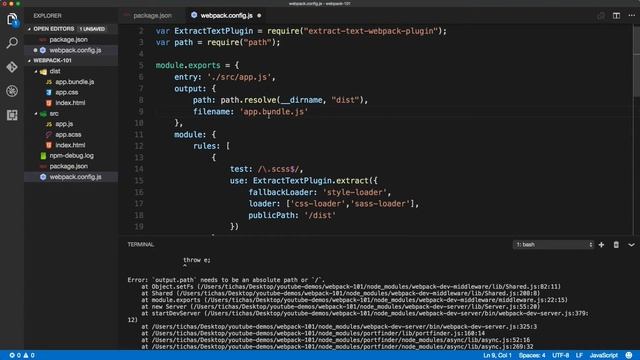
Task: Switch to the webpack.config.js editor tab
Action: (226, 16)
